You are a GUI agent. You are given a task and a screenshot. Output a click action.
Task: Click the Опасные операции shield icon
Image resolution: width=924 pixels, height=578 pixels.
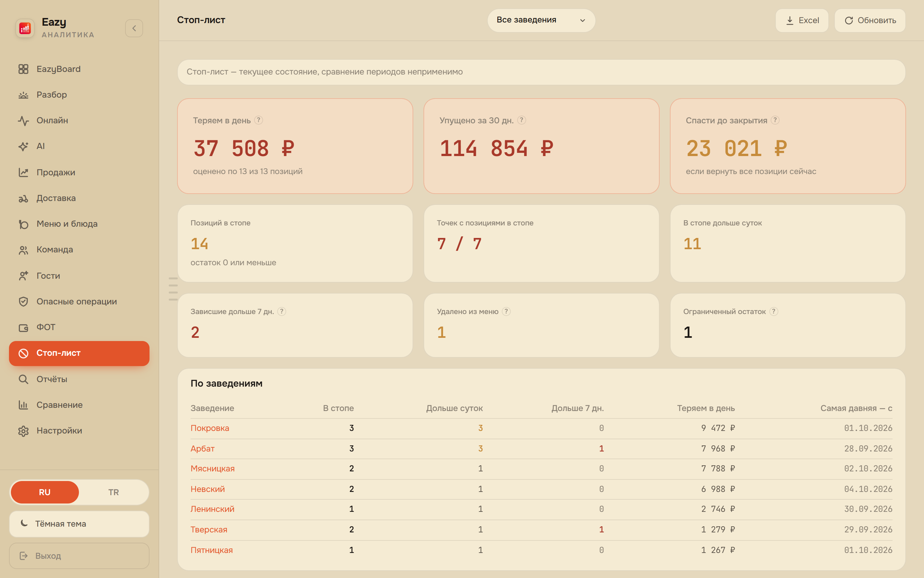pos(23,302)
